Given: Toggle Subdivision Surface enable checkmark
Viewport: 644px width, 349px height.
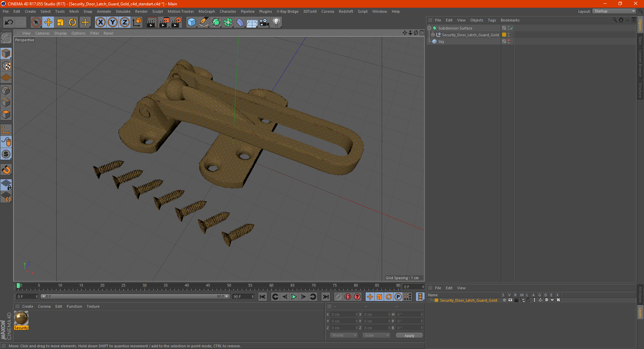Looking at the screenshot, I should pyautogui.click(x=512, y=28).
